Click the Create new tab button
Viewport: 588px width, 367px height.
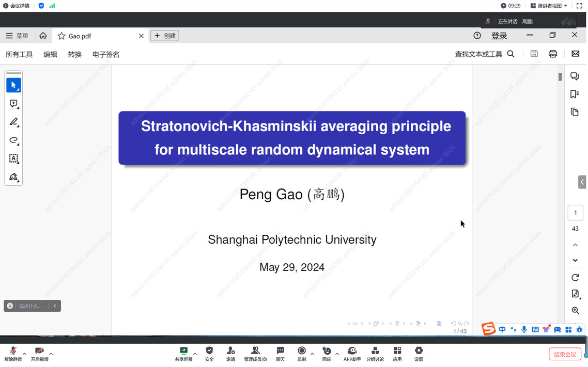point(165,36)
